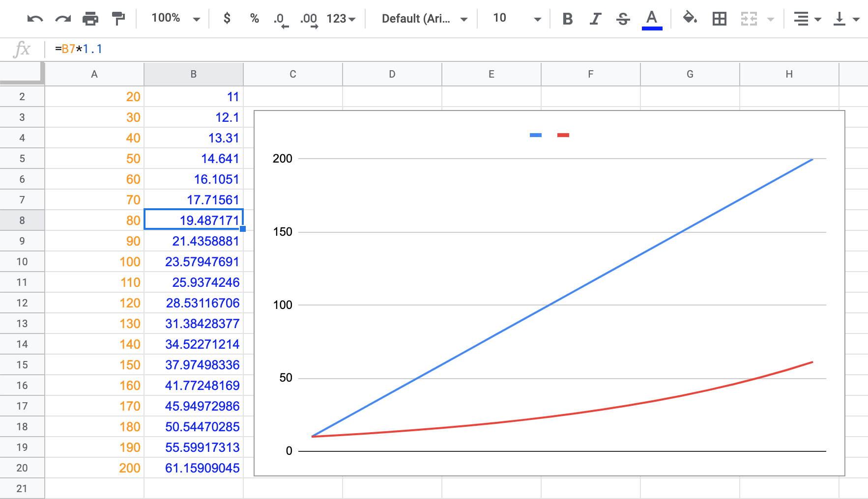Open the Fill color bucket icon
This screenshot has height=499, width=868.
(690, 19)
